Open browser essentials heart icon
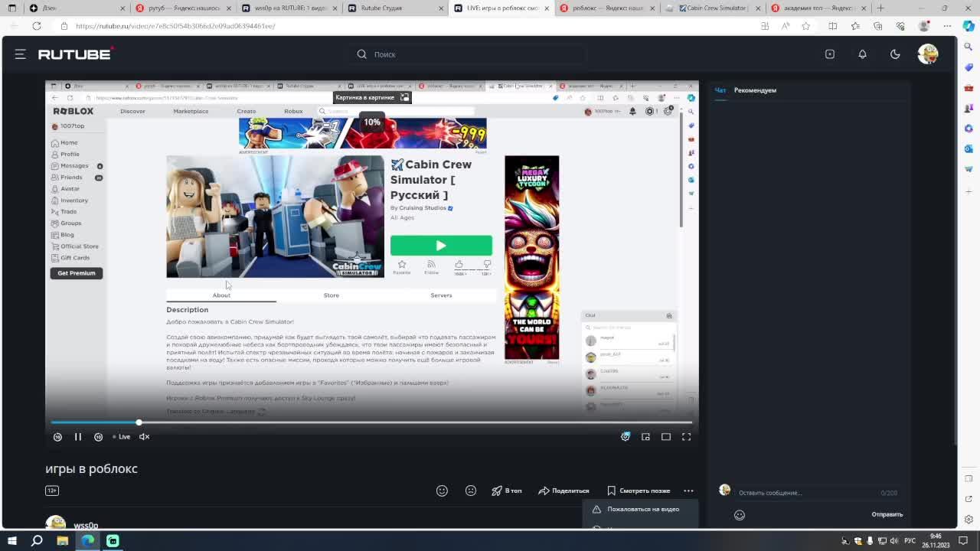This screenshot has height=551, width=980. pyautogui.click(x=900, y=26)
